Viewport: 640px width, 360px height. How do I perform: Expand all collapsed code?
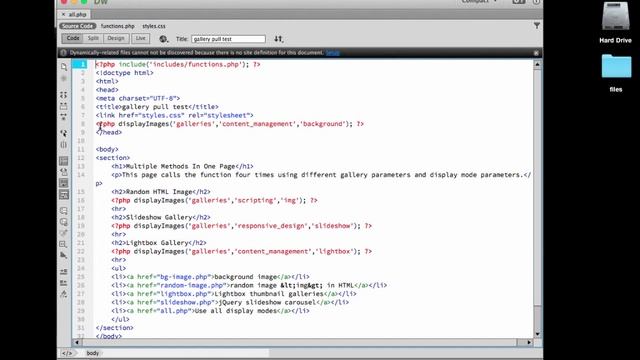[x=64, y=117]
